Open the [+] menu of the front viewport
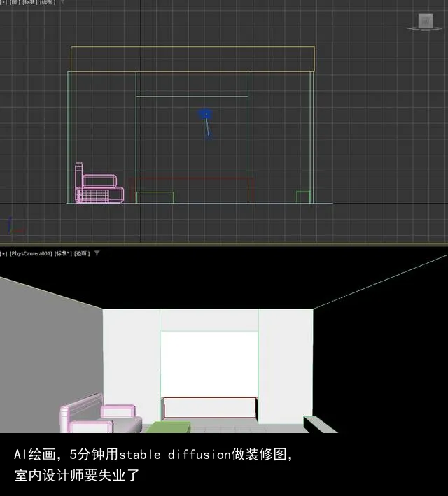The image size is (448, 496). (3, 3)
